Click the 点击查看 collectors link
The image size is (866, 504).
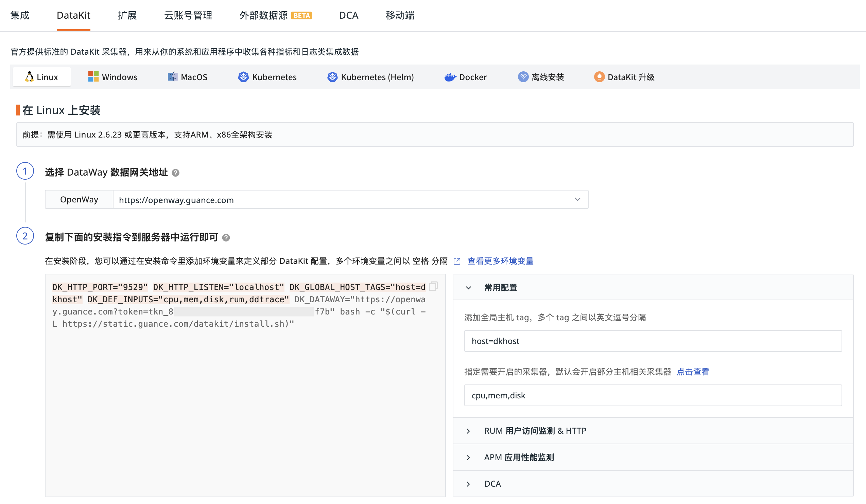pos(692,372)
